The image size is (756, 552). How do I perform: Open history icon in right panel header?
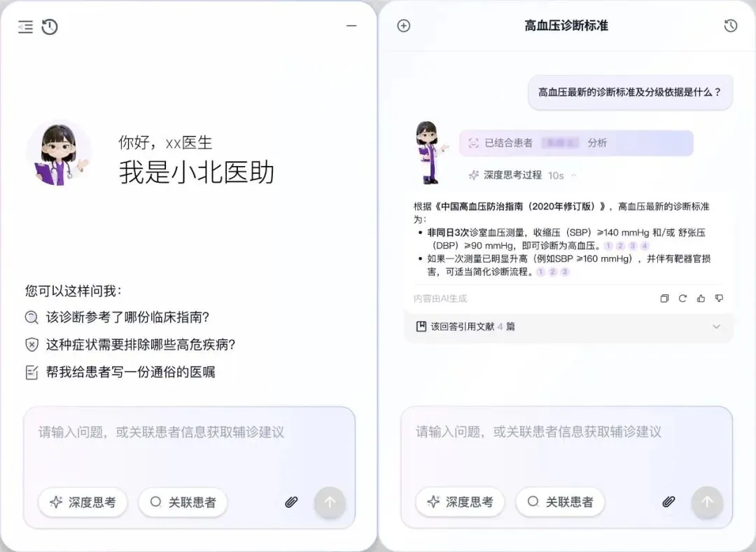click(730, 26)
